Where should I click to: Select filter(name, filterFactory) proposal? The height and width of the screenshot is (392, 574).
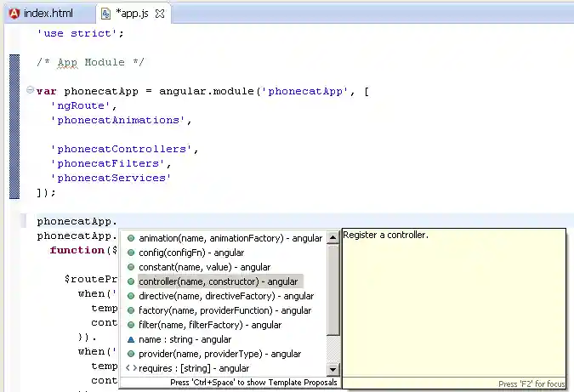(x=210, y=325)
